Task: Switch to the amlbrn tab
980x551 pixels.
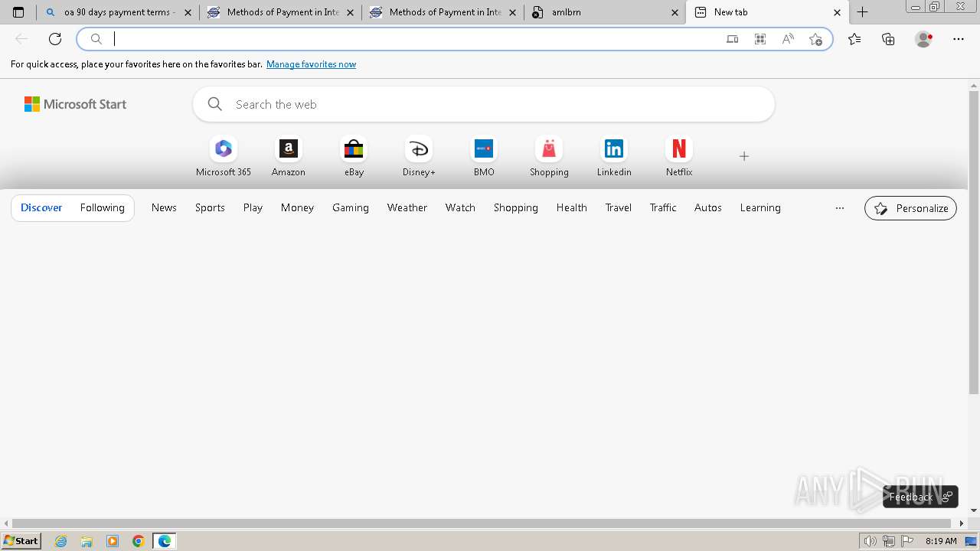Action: 605,12
